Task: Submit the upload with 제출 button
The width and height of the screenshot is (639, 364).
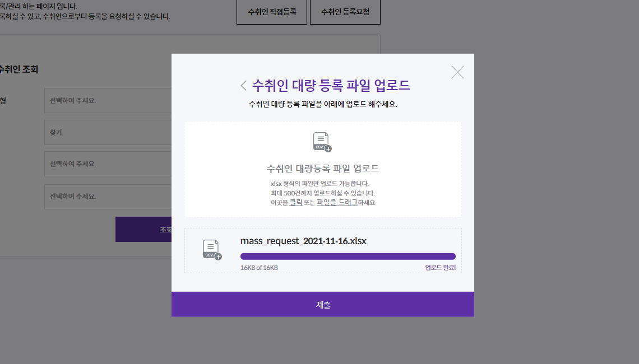Action: point(323,304)
